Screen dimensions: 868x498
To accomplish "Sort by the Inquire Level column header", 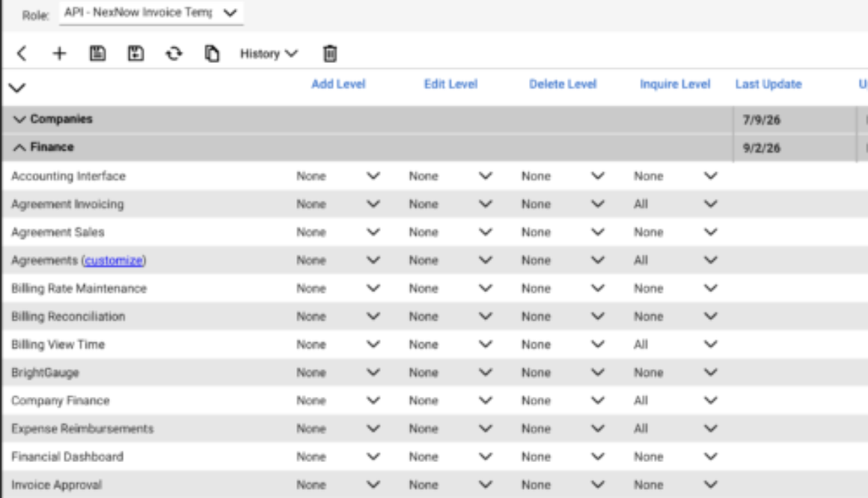I will 675,84.
